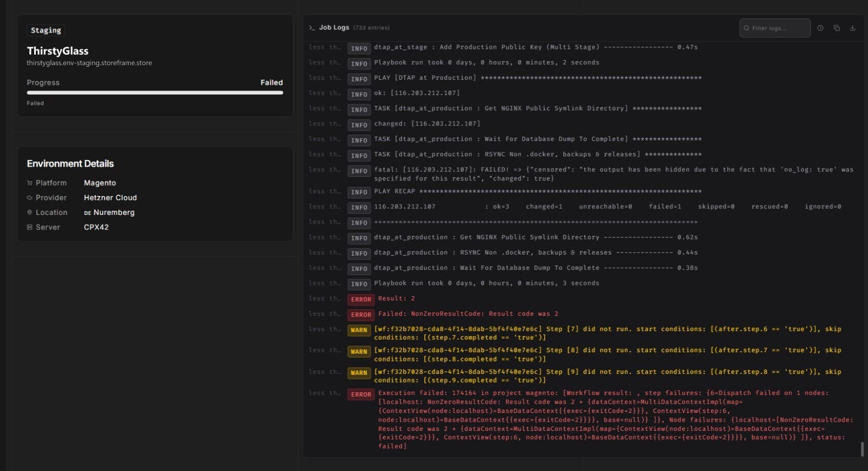The width and height of the screenshot is (868, 471).
Task: Click the Location pin icon
Action: [30, 213]
